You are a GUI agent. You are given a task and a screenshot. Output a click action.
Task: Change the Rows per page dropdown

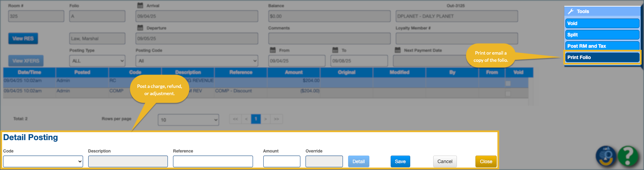pyautogui.click(x=188, y=120)
